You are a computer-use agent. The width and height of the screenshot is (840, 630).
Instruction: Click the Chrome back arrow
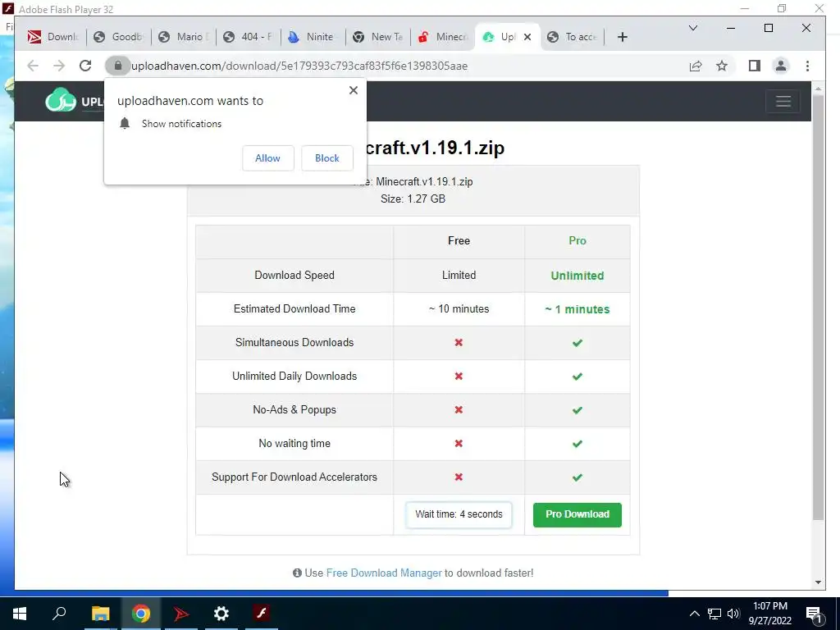[x=33, y=66]
